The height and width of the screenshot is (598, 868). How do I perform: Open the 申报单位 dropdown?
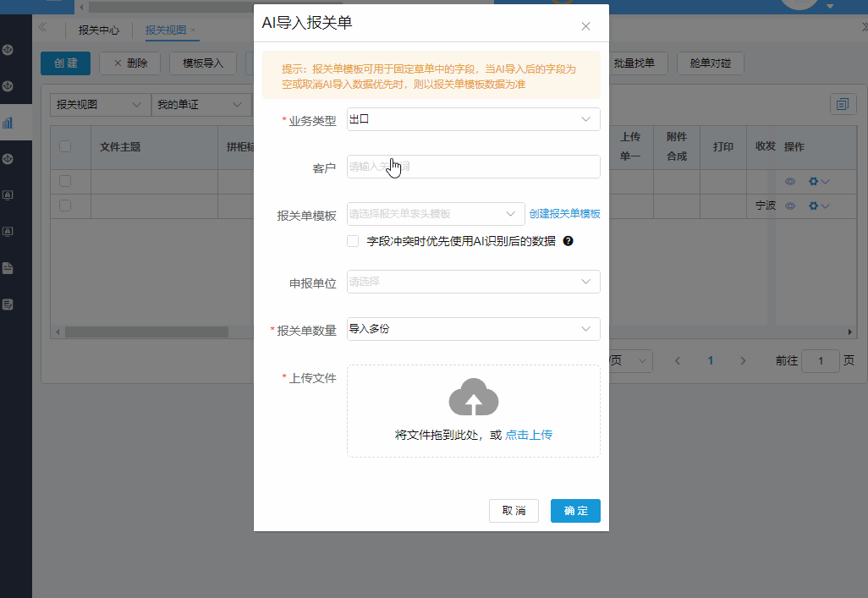pos(473,282)
